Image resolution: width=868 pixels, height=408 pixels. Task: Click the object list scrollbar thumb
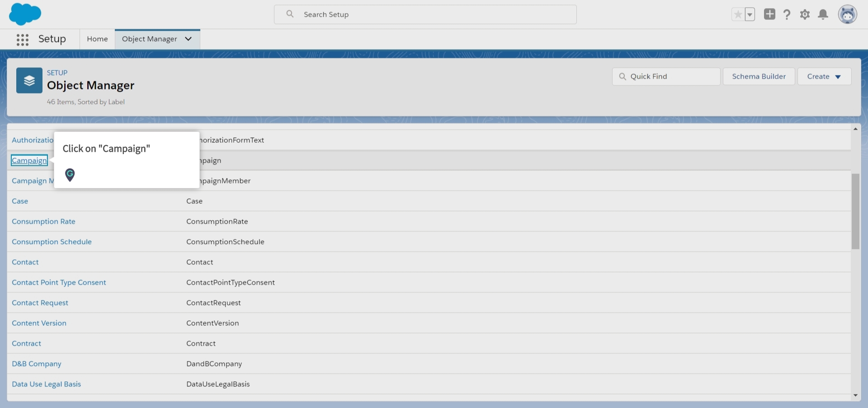click(x=855, y=211)
